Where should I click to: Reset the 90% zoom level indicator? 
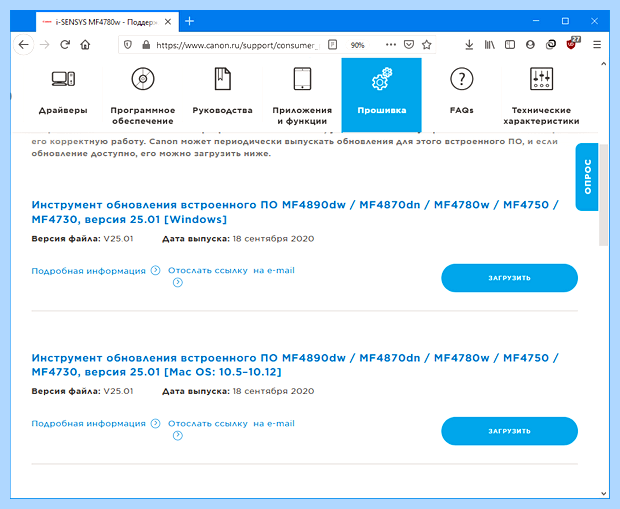(x=357, y=45)
